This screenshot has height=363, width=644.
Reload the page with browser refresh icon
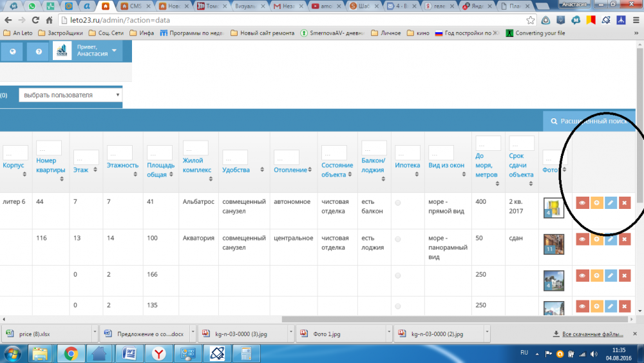(x=35, y=20)
